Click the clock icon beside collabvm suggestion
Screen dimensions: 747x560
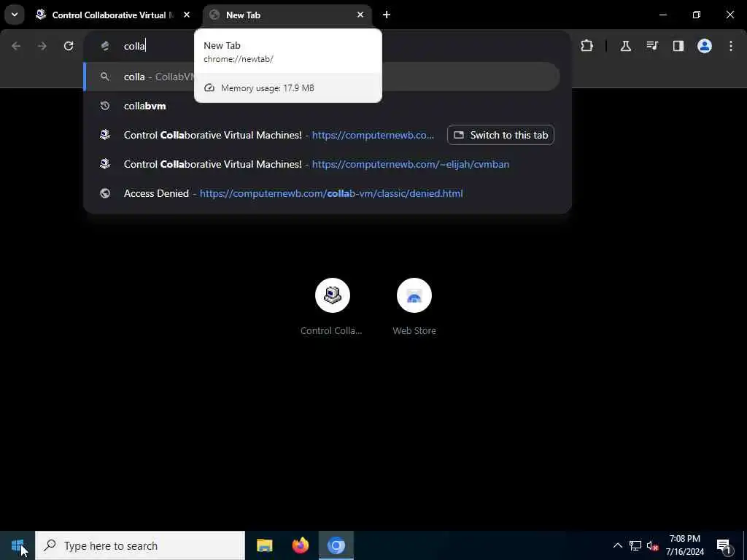tap(105, 106)
